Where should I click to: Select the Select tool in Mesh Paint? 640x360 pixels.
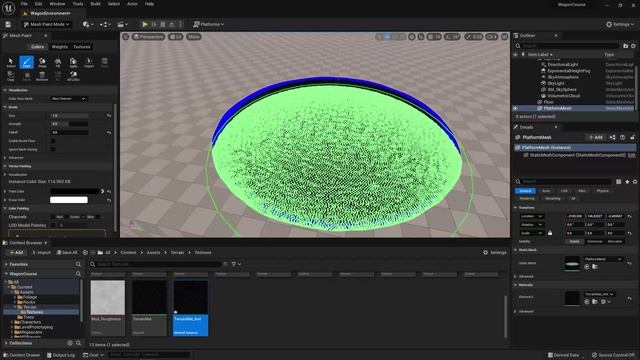coord(11,62)
